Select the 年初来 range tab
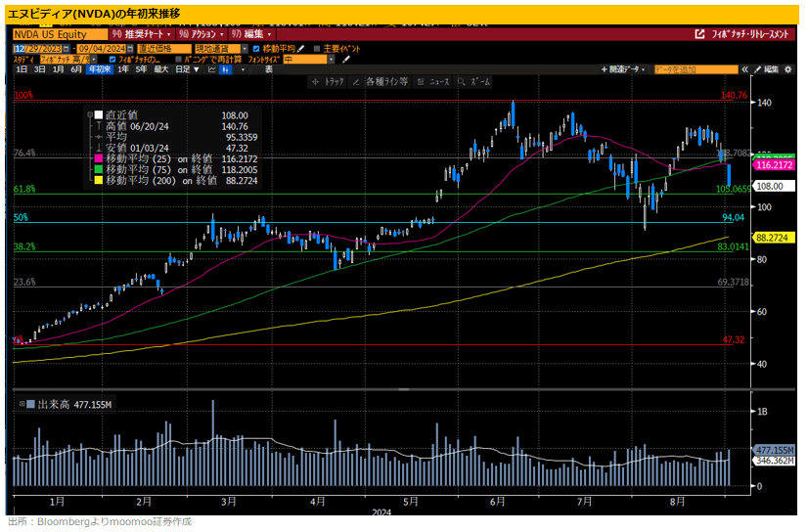The height and width of the screenshot is (532, 808). [100, 69]
